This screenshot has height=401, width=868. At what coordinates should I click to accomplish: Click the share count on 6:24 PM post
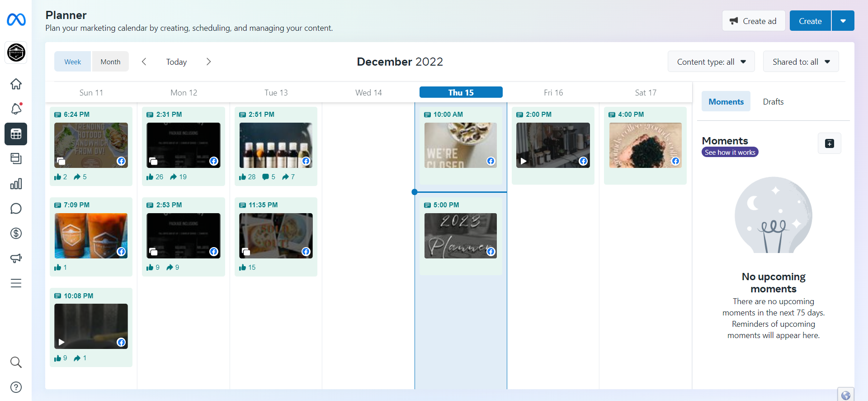[80, 177]
